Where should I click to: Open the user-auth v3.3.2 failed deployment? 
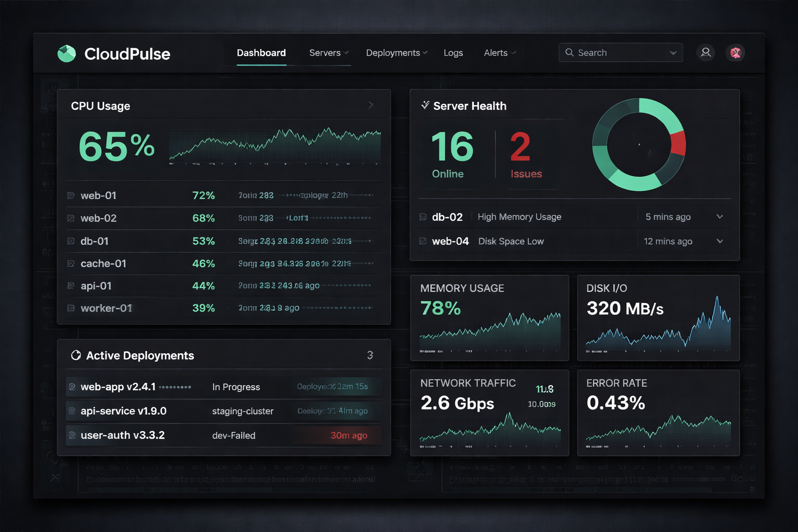(x=123, y=435)
